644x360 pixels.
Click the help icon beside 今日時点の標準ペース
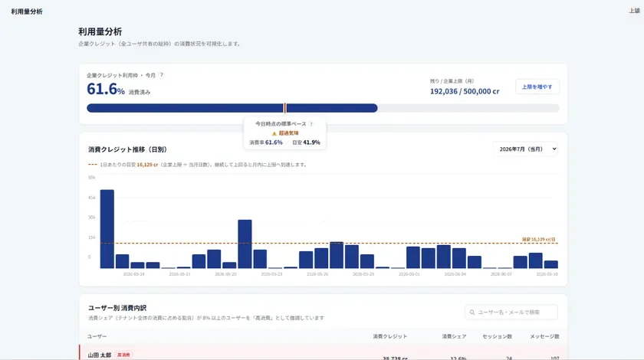311,123
